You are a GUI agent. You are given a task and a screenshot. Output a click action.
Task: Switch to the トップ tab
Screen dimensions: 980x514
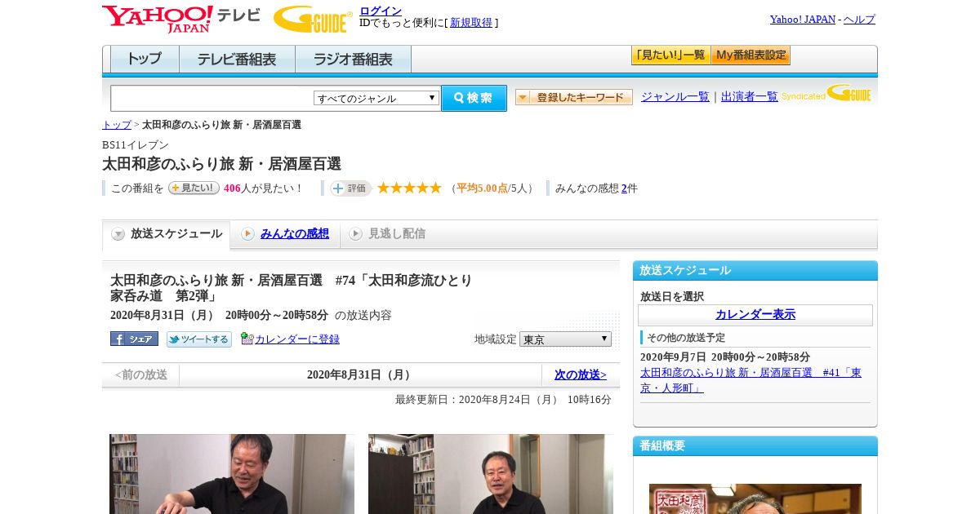pos(145,60)
